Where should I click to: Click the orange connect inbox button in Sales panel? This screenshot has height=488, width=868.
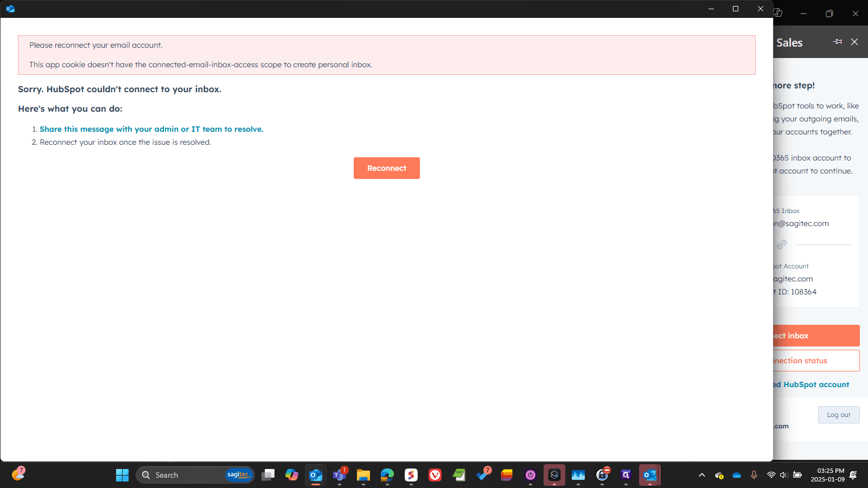[x=816, y=336]
